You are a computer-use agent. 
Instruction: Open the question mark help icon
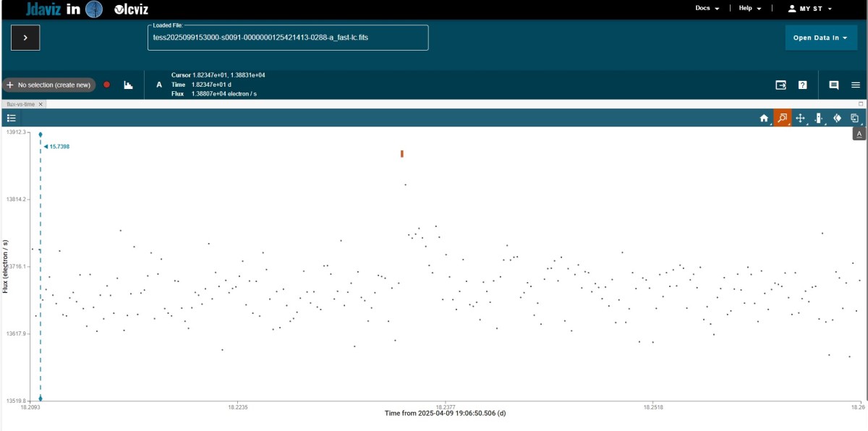click(x=802, y=85)
